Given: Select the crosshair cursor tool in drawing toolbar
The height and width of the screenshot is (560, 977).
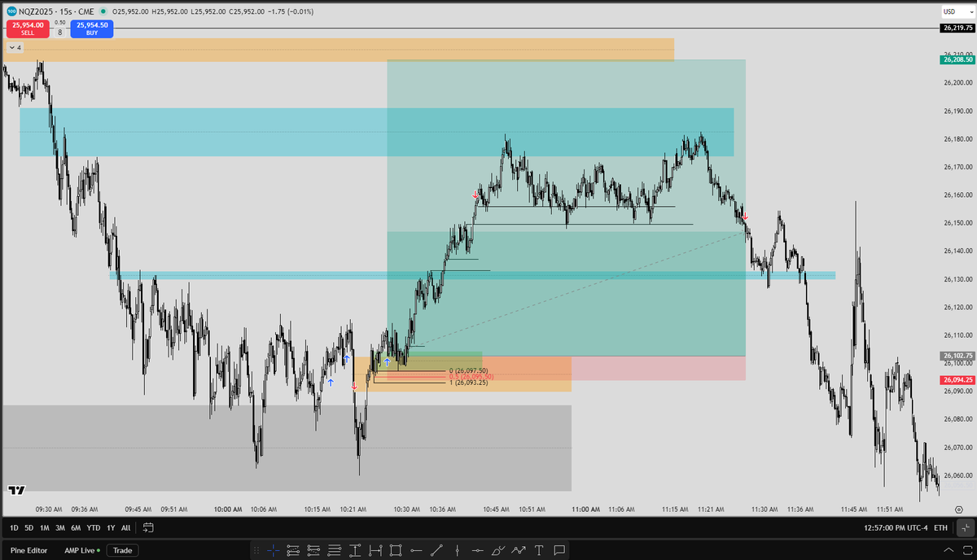Looking at the screenshot, I should point(274,550).
